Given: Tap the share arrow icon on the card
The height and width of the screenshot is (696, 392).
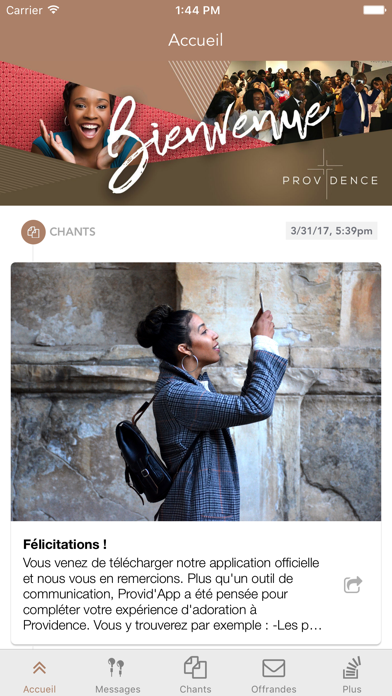Looking at the screenshot, I should [x=353, y=585].
